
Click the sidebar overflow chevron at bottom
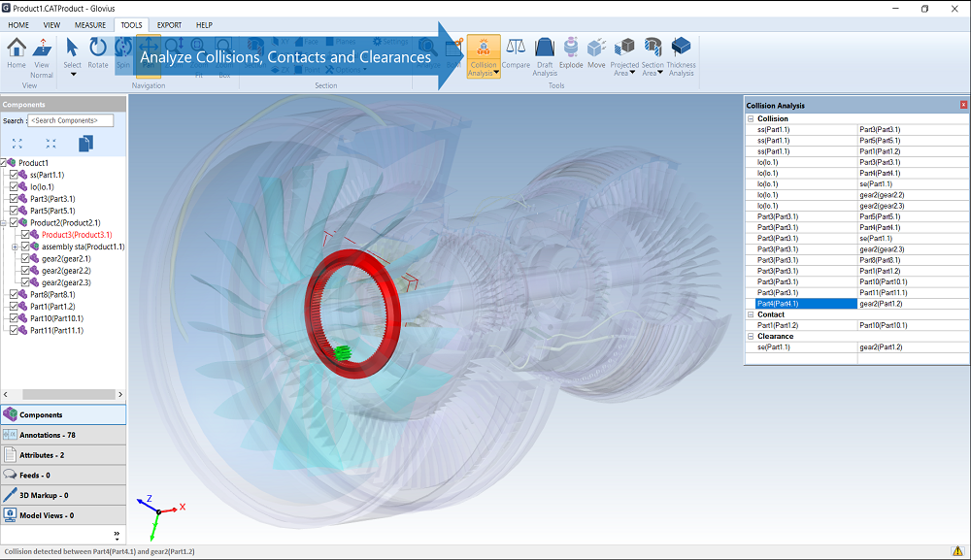coord(117,534)
